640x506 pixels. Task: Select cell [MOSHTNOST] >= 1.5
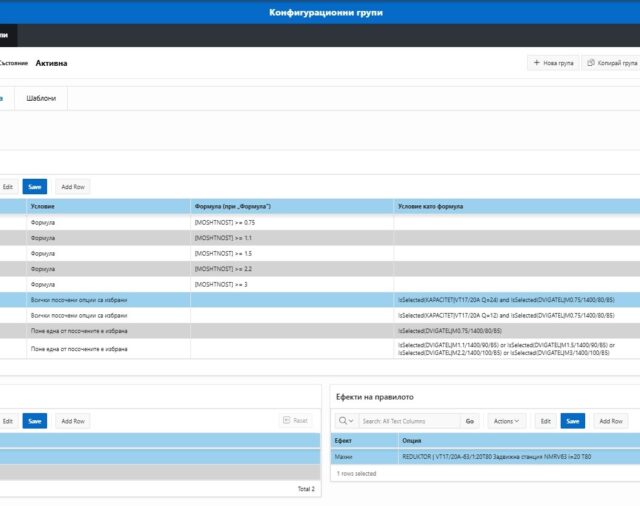point(292,253)
